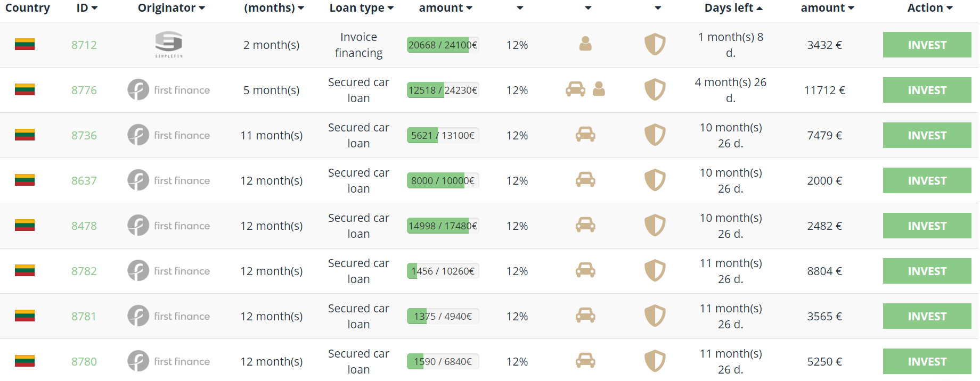Click the first finance logo for loan 8782
980x381 pixels.
coord(169,271)
